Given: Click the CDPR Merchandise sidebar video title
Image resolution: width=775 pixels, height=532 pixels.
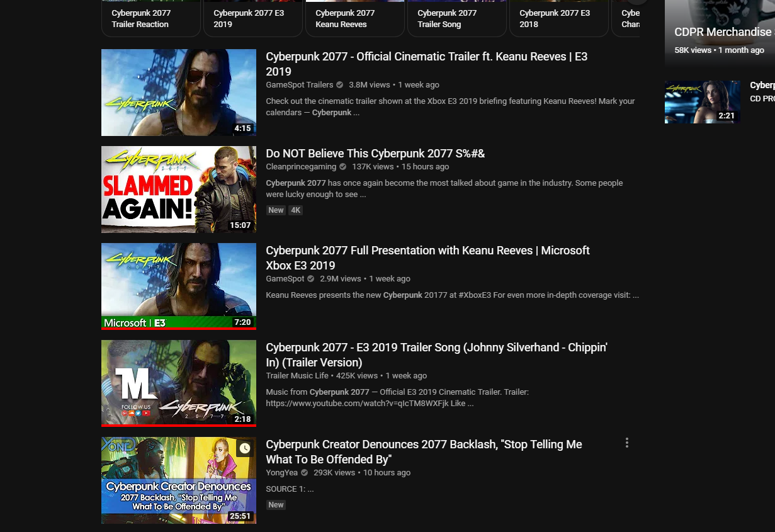Looking at the screenshot, I should point(723,32).
